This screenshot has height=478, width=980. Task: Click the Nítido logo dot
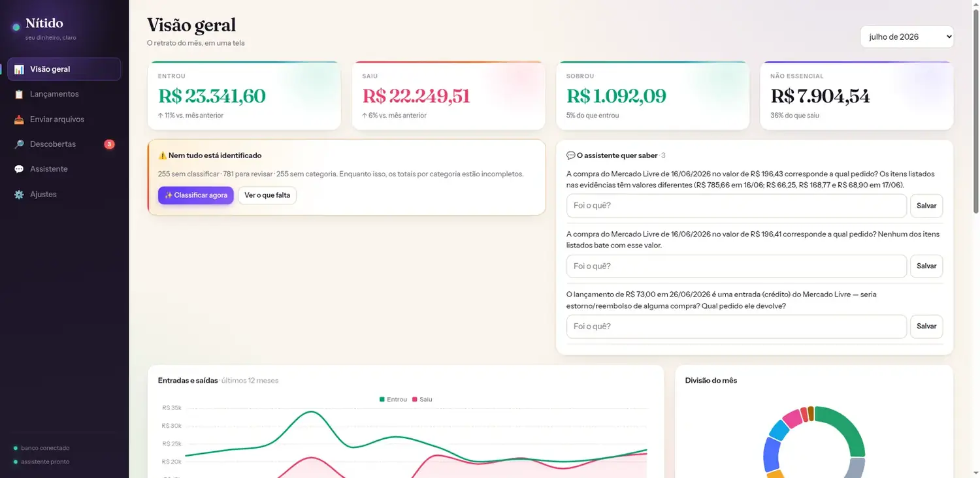point(16,27)
